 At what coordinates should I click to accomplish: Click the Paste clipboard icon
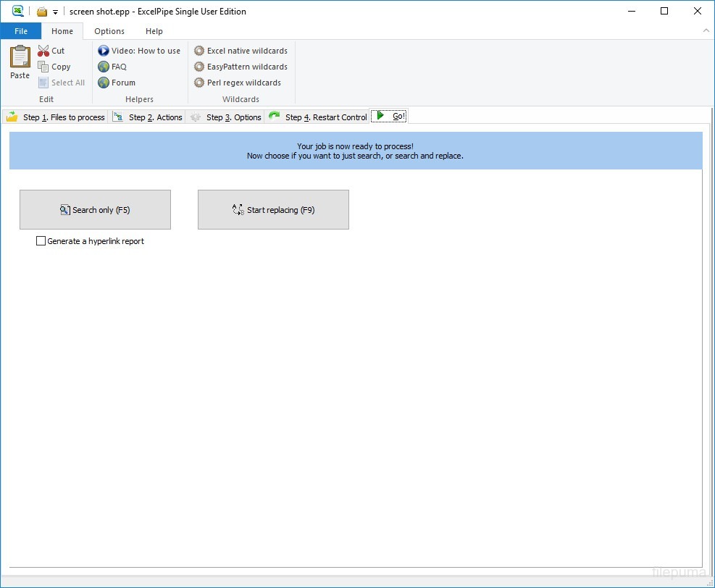(20, 57)
